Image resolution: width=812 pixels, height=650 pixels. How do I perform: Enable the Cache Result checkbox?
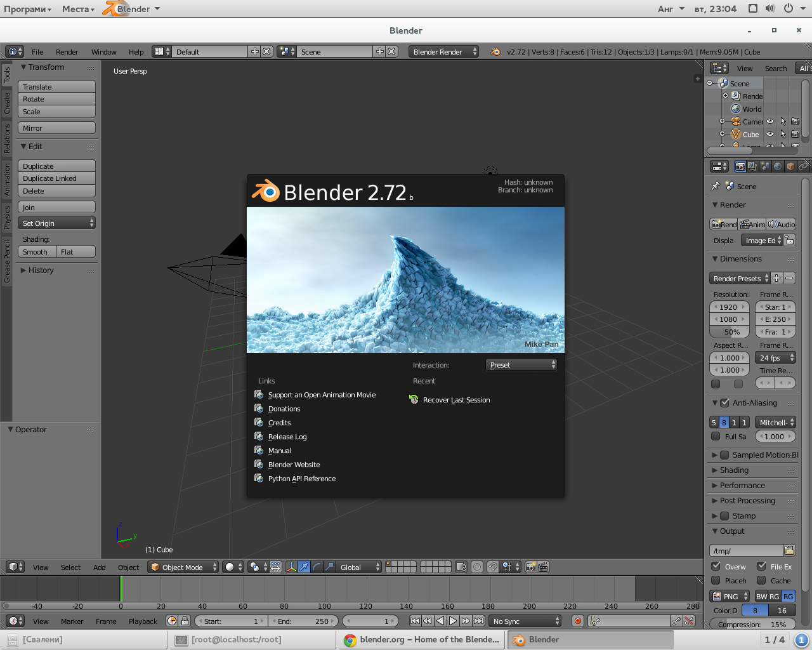coord(761,580)
